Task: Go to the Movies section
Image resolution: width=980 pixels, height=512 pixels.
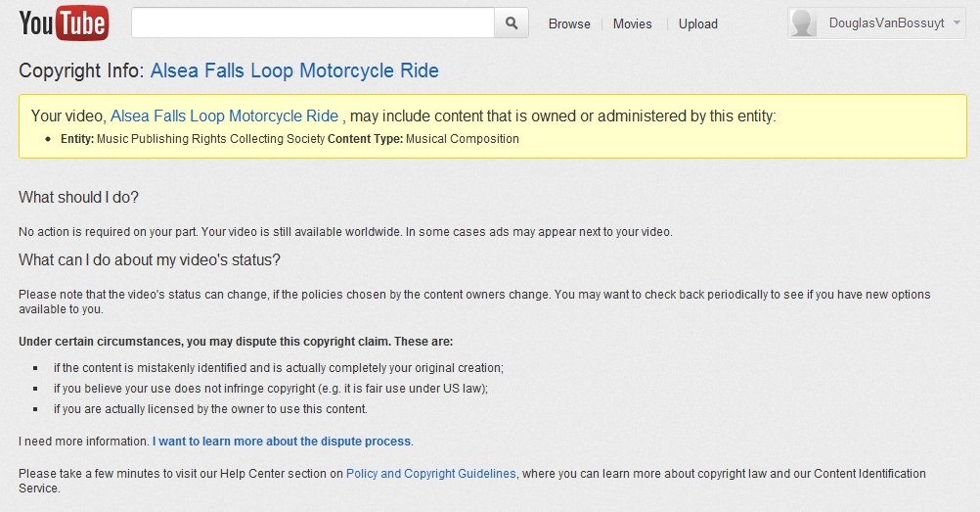Action: pyautogui.click(x=633, y=23)
